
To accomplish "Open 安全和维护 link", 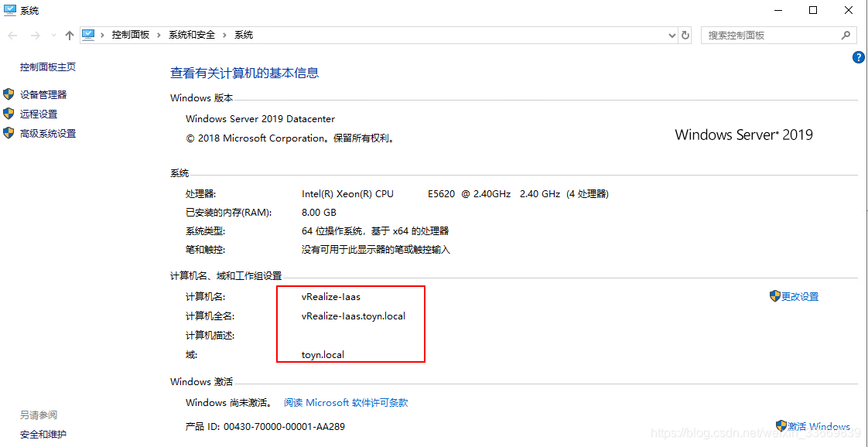I will (43, 435).
